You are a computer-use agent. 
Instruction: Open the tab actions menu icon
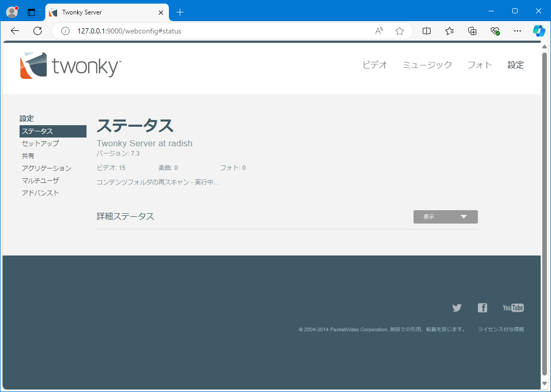(x=31, y=12)
